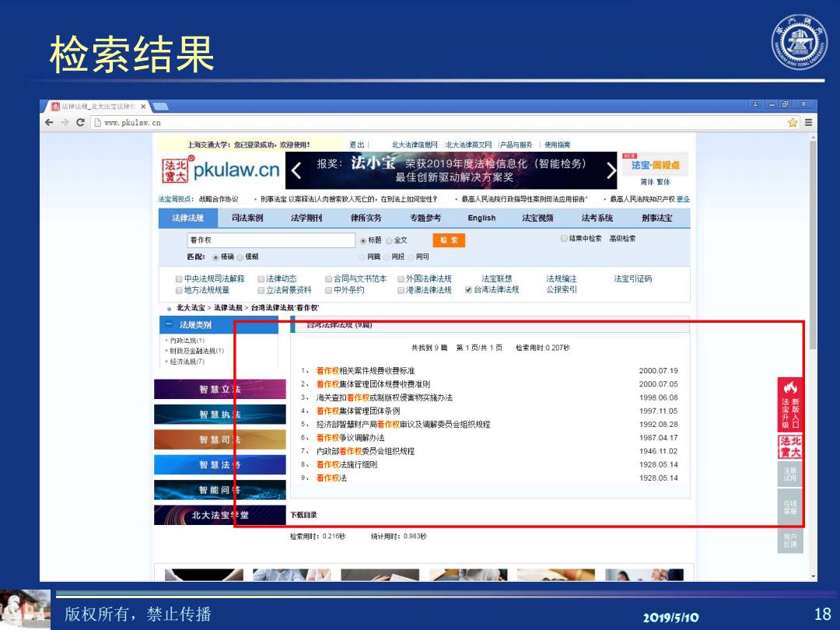Close the 法律法规 browser tab
The height and width of the screenshot is (630, 840).
pos(143,107)
